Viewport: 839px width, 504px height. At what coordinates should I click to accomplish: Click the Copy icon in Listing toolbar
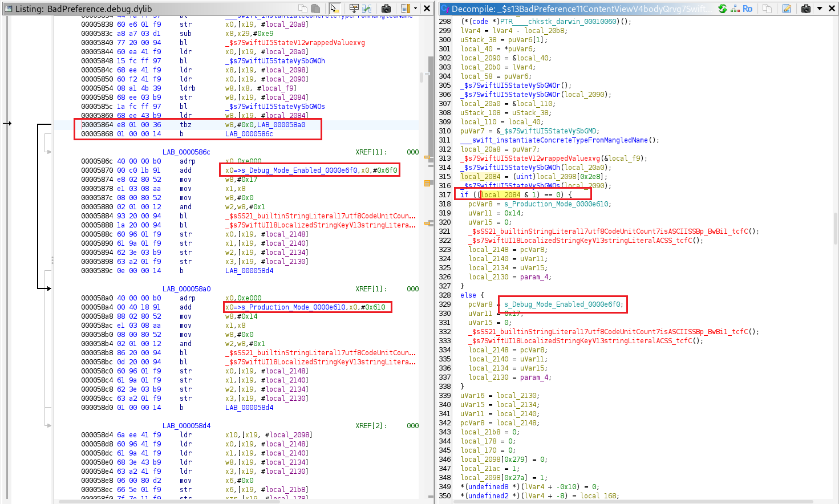302,9
